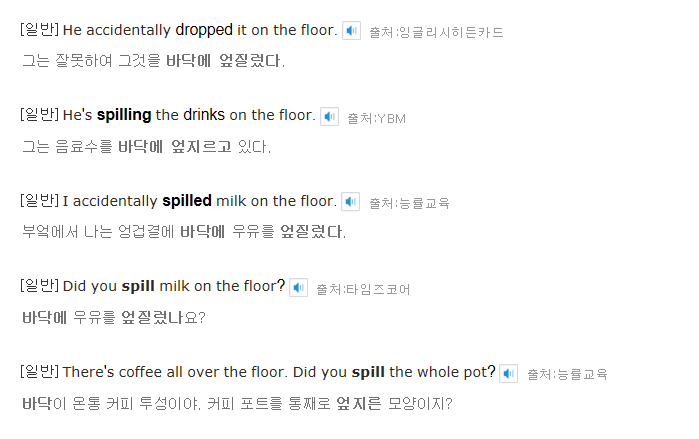Click the bold word "spilling"
The image size is (699, 439).
click(124, 115)
